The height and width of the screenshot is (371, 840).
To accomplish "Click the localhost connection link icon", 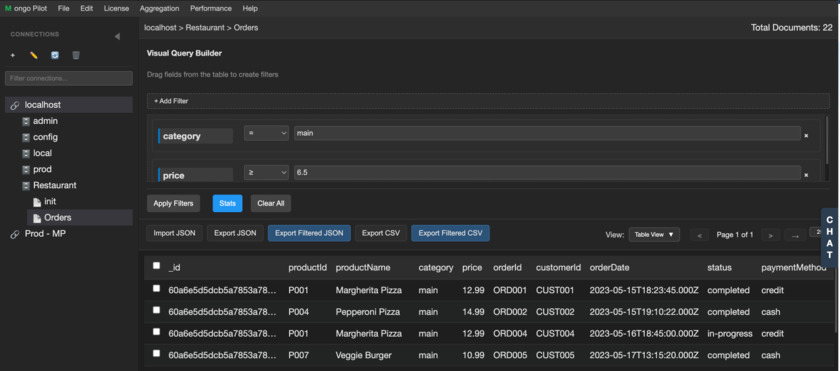I will (15, 105).
